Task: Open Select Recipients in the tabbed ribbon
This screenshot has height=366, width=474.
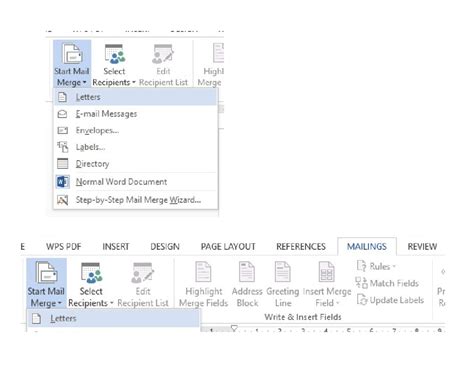Action: click(91, 284)
